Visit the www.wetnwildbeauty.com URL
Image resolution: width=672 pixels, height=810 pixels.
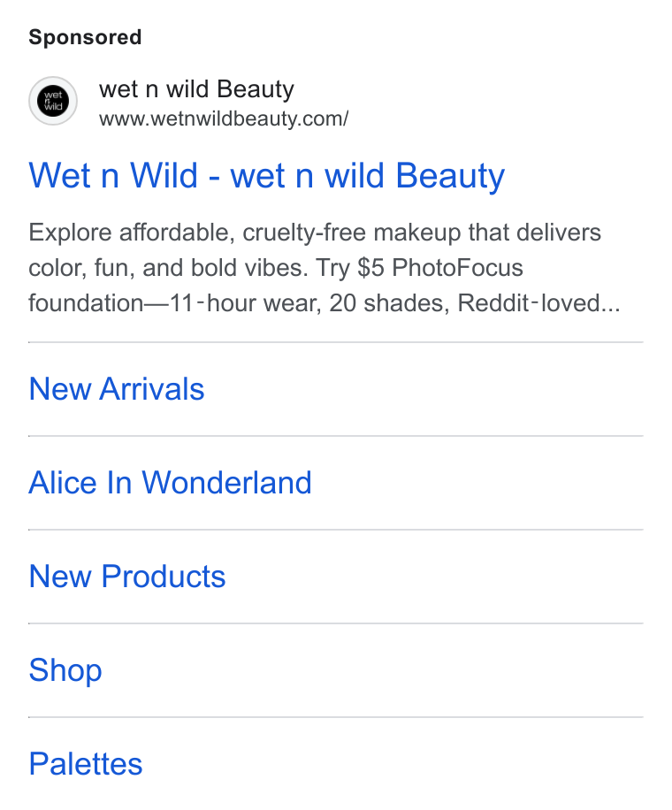click(x=224, y=118)
